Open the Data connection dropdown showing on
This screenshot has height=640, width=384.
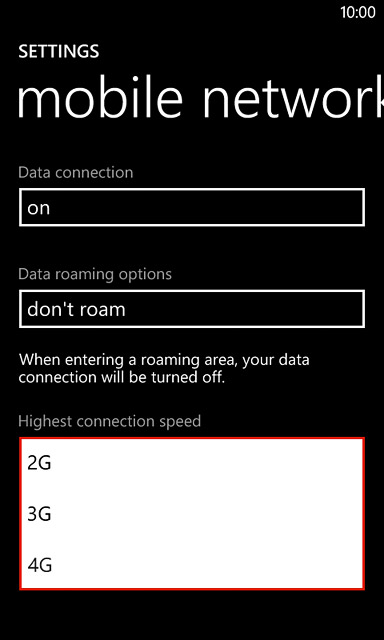191,207
